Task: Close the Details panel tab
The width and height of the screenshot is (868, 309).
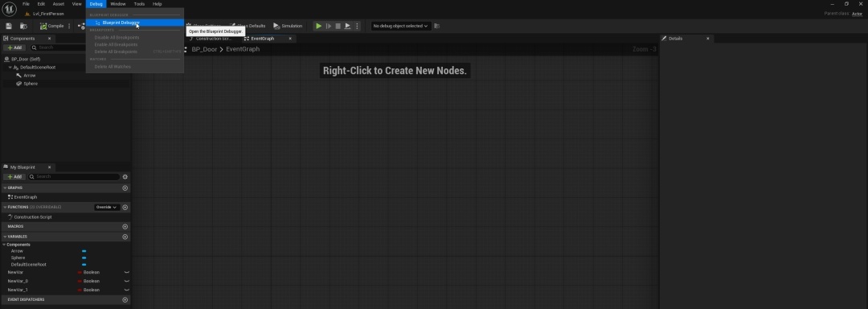Action: [x=707, y=39]
